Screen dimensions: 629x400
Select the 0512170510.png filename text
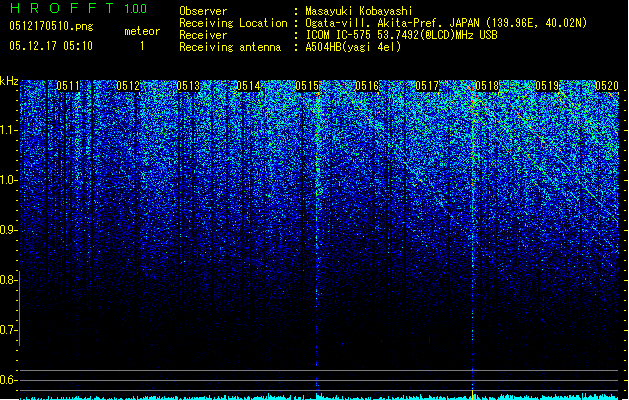(x=51, y=26)
